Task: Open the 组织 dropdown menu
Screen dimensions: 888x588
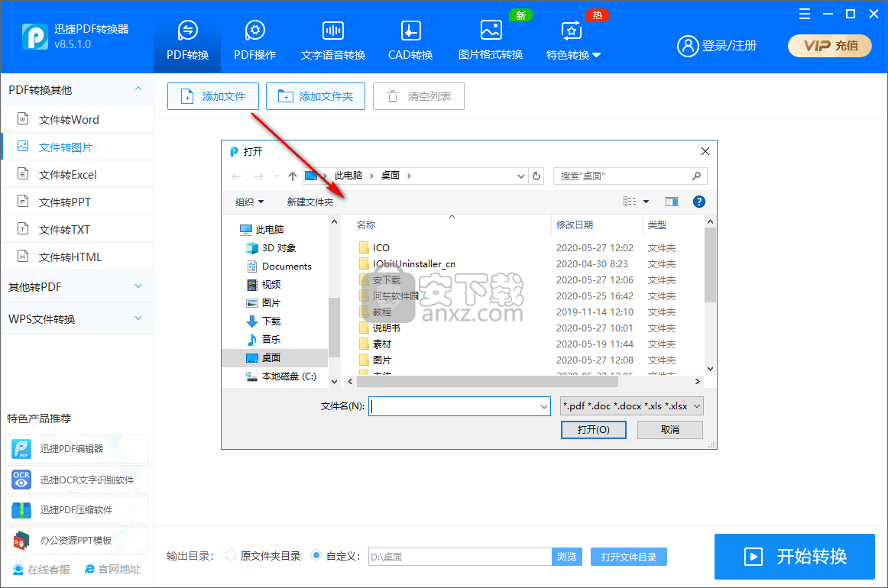Action: [x=249, y=202]
